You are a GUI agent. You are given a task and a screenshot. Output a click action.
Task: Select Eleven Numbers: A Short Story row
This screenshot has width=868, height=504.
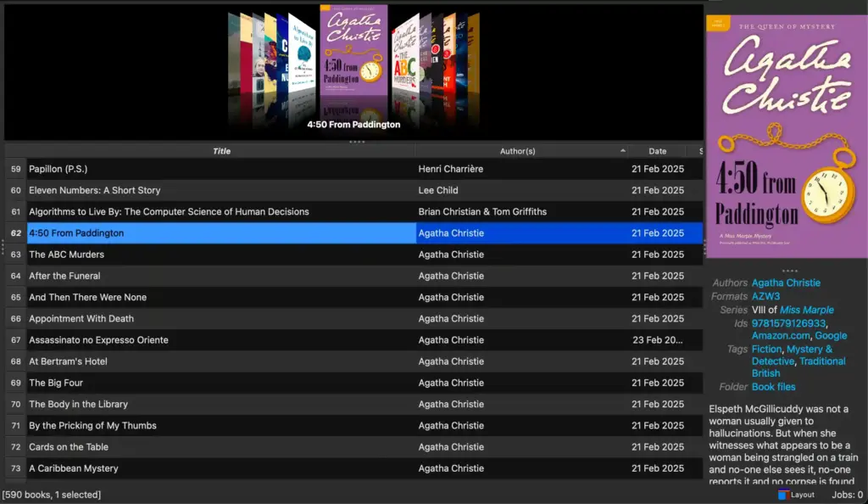coord(354,190)
